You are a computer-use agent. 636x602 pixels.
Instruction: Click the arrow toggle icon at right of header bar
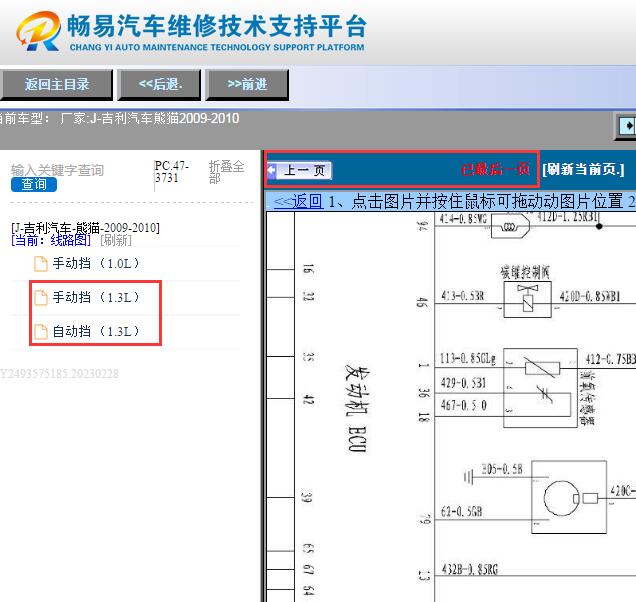(627, 126)
